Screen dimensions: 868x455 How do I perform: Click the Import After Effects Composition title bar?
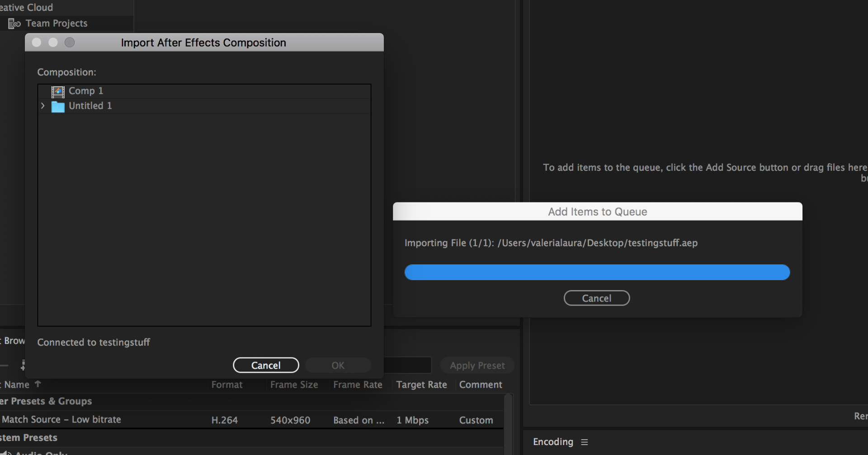tap(204, 42)
